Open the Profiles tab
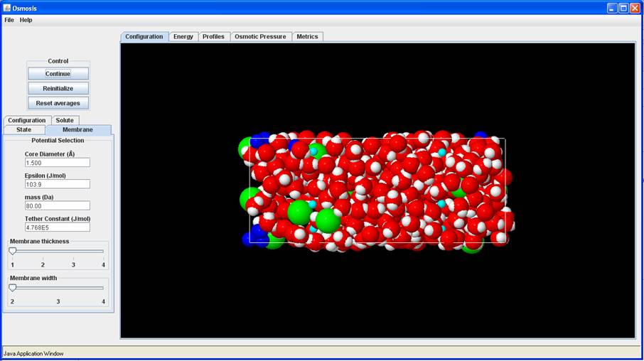The image size is (644, 361). click(213, 36)
